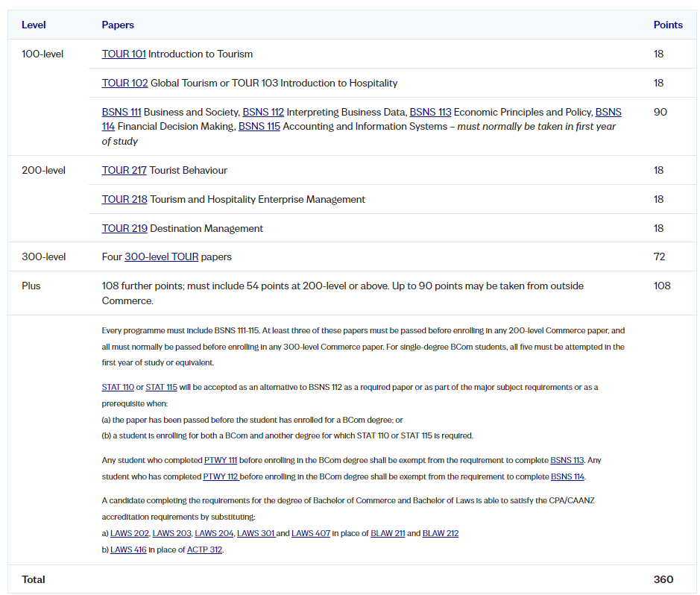Click the '108 further points' requirement text
Screen dimensions: 700x595
342,293
